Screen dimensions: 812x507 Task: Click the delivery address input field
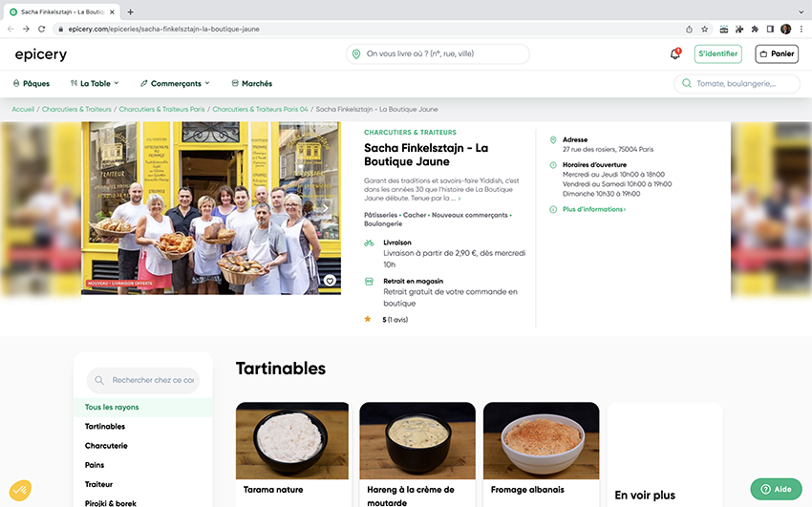point(438,53)
